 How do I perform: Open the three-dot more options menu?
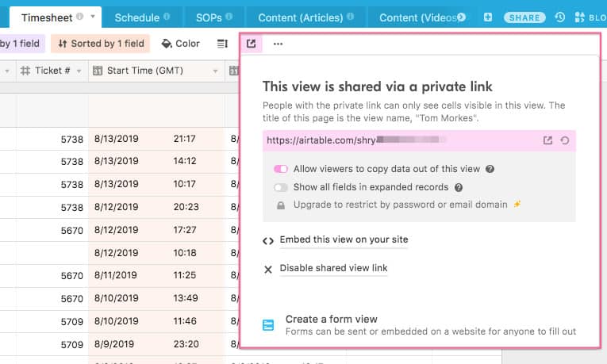278,44
